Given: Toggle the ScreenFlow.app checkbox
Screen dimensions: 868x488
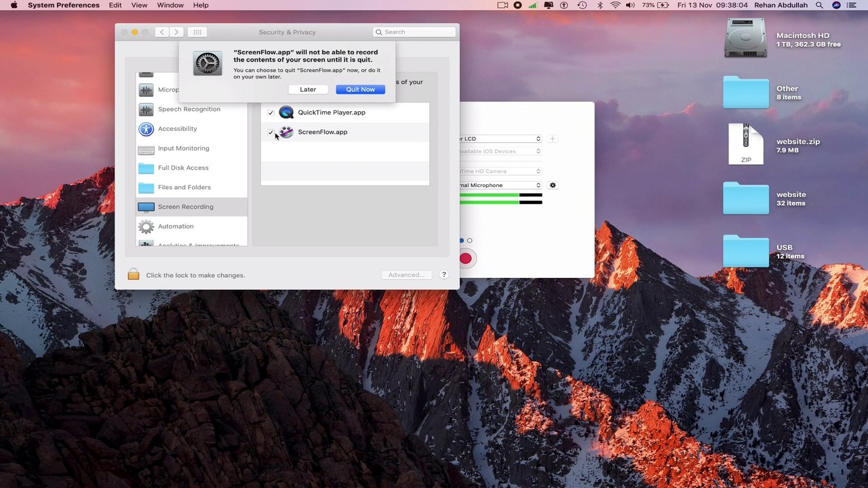Looking at the screenshot, I should point(271,132).
